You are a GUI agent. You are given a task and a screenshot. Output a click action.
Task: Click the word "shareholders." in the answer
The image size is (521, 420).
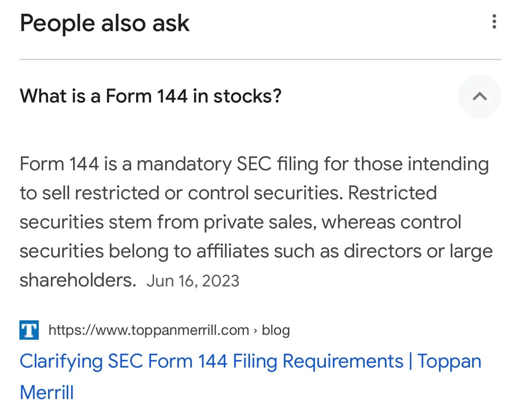78,280
